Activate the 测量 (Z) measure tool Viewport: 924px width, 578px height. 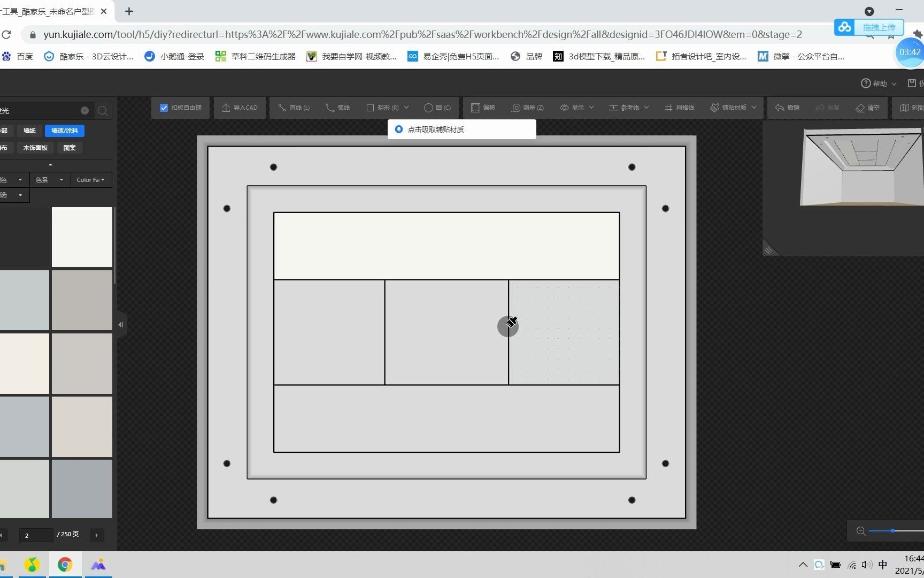coord(527,108)
